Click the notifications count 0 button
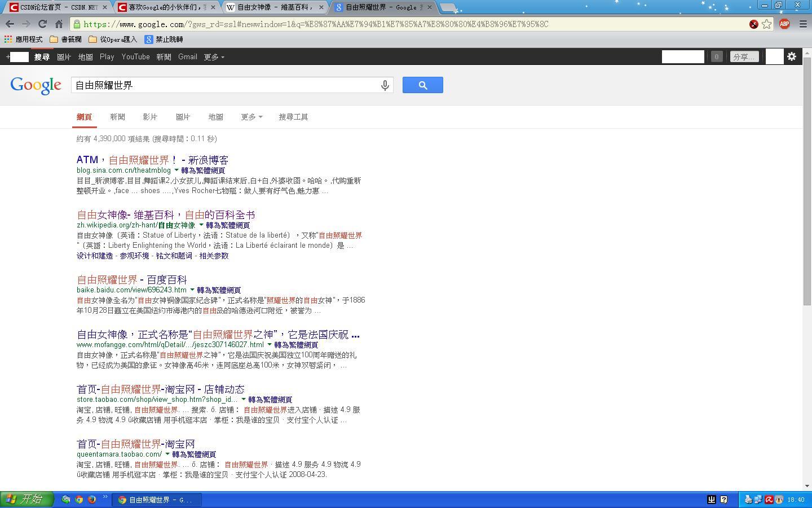 coord(716,56)
